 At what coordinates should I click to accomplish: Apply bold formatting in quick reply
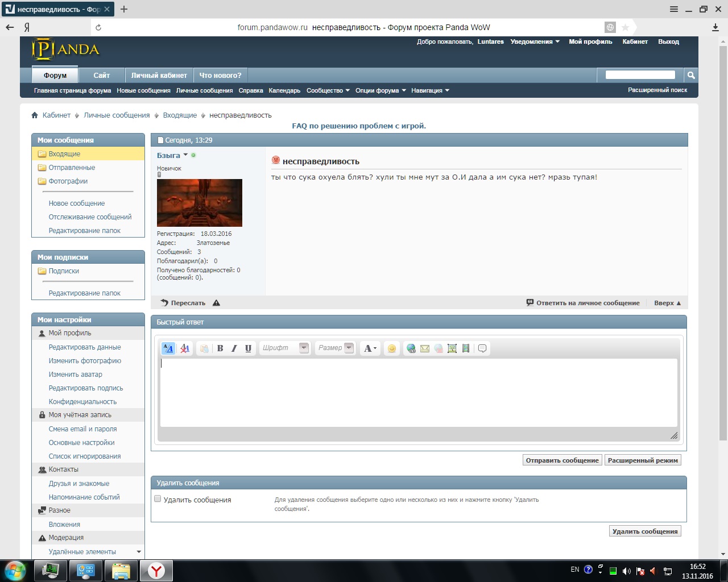pos(220,348)
